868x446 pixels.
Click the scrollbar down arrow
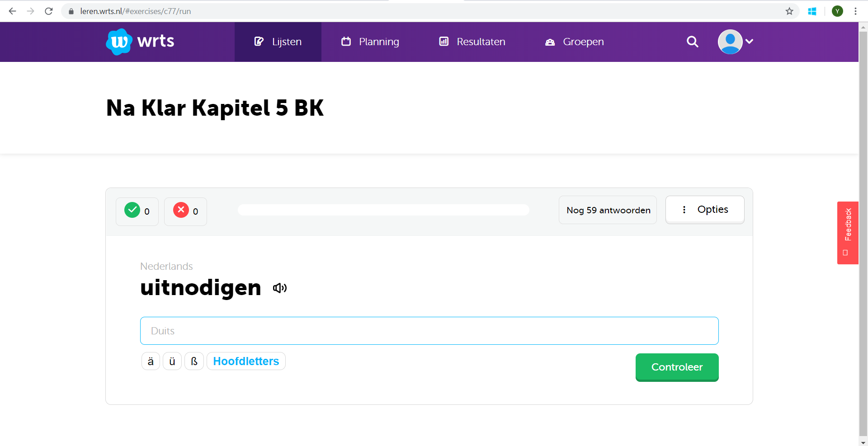click(863, 442)
